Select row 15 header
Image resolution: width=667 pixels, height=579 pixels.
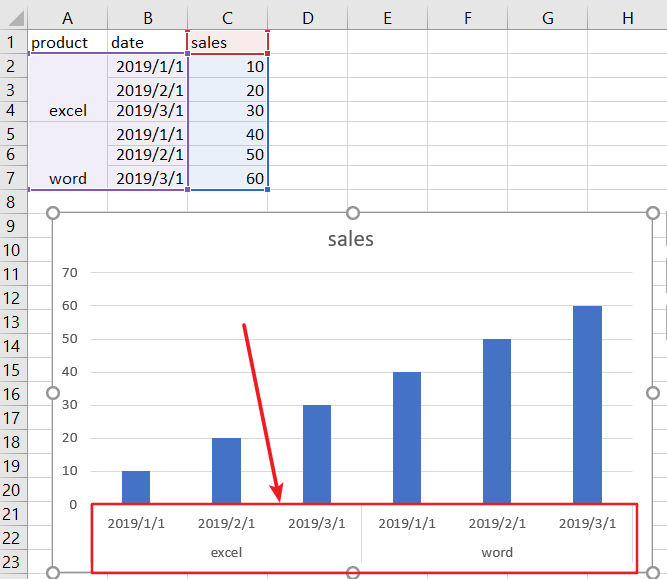coord(14,370)
